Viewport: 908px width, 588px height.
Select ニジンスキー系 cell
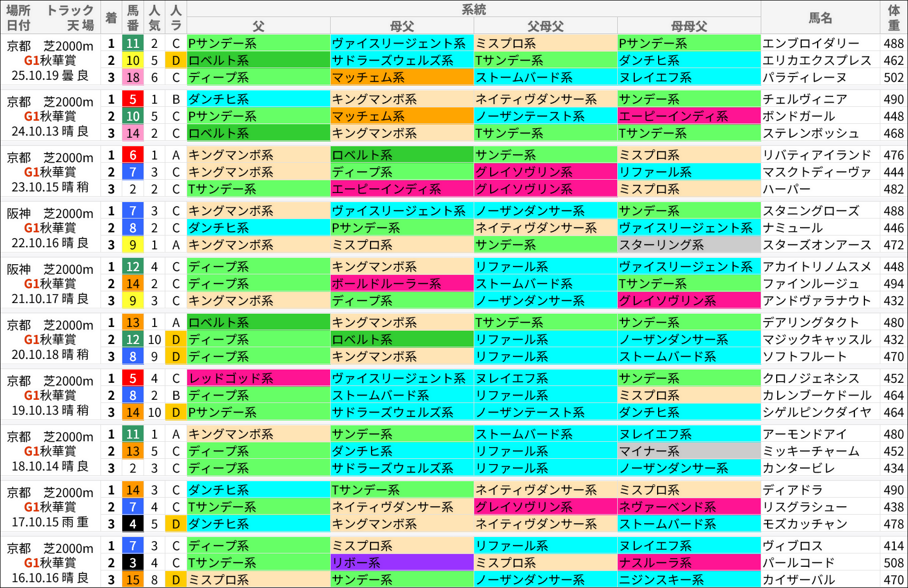(x=689, y=580)
